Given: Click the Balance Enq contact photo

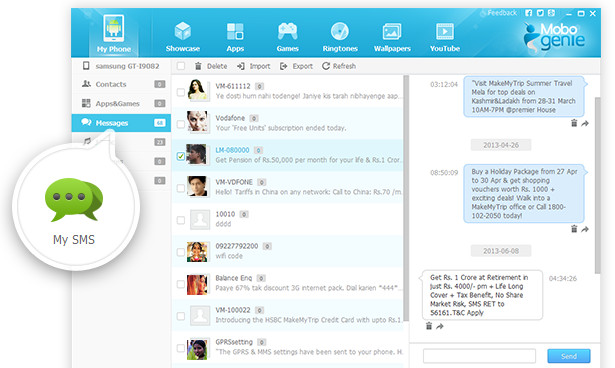Looking at the screenshot, I should click(x=197, y=284).
